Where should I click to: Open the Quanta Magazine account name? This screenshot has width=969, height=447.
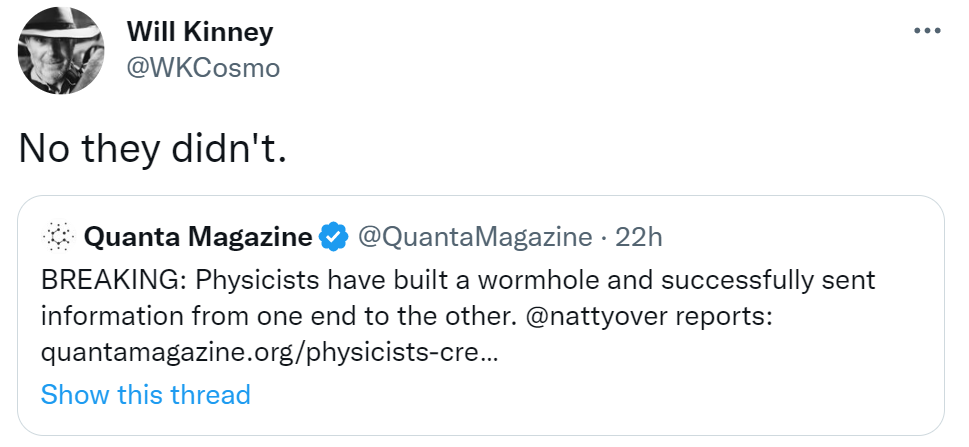[x=198, y=237]
